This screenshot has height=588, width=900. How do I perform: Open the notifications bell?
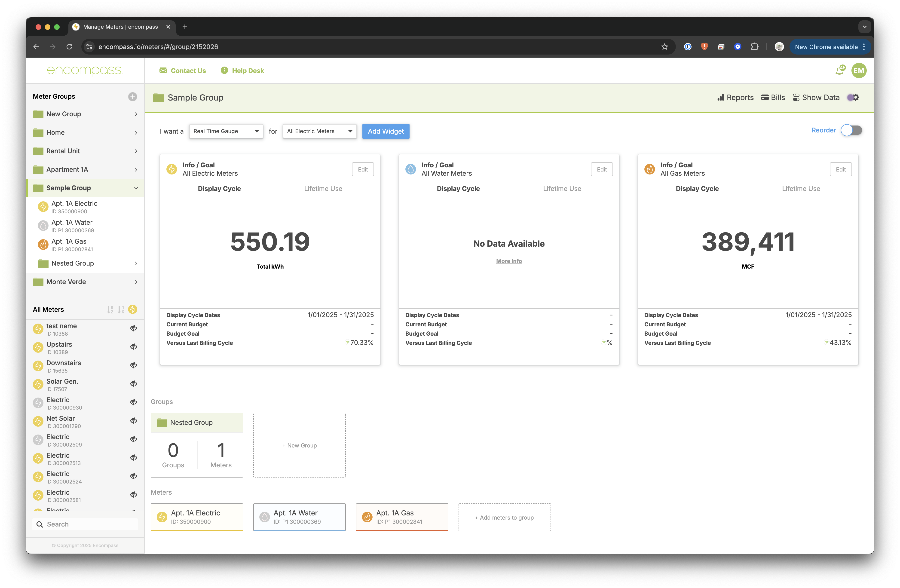click(x=839, y=71)
